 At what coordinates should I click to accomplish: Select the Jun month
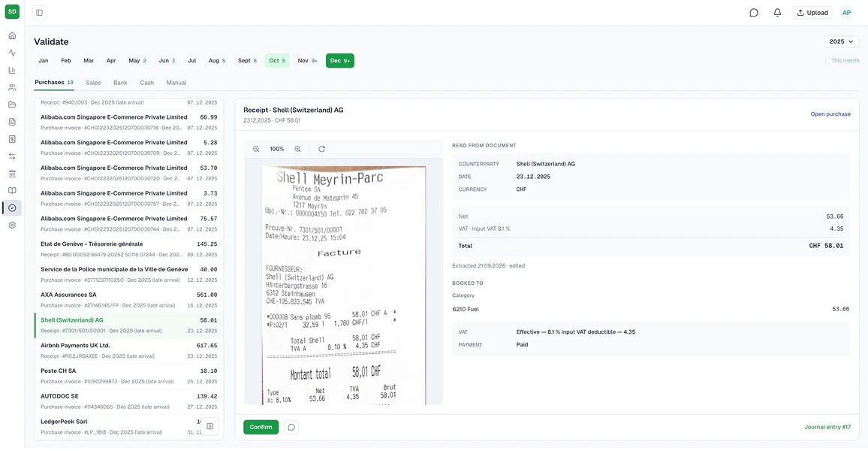point(167,60)
